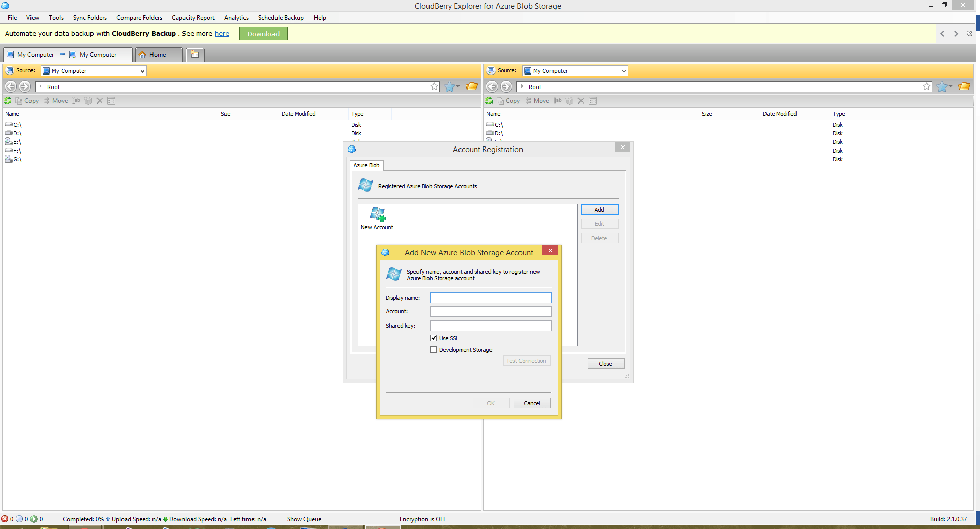Open the Sync Folders menu
980x529 pixels.
pyautogui.click(x=90, y=18)
